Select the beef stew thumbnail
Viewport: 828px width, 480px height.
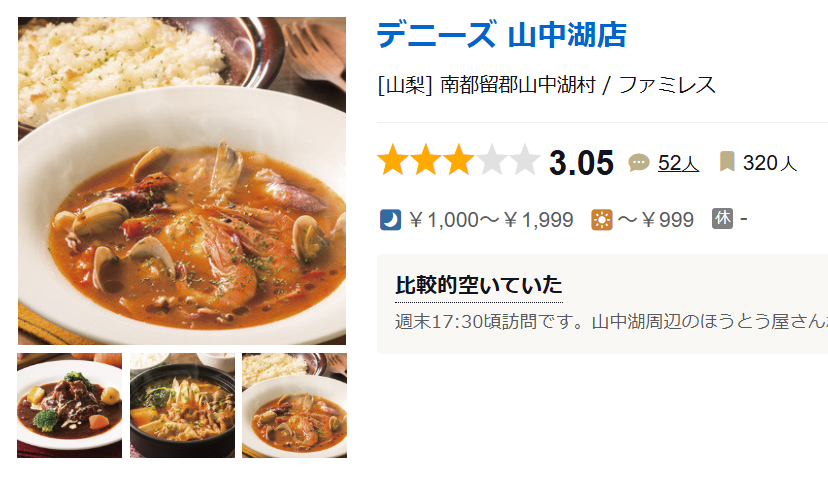(x=70, y=406)
